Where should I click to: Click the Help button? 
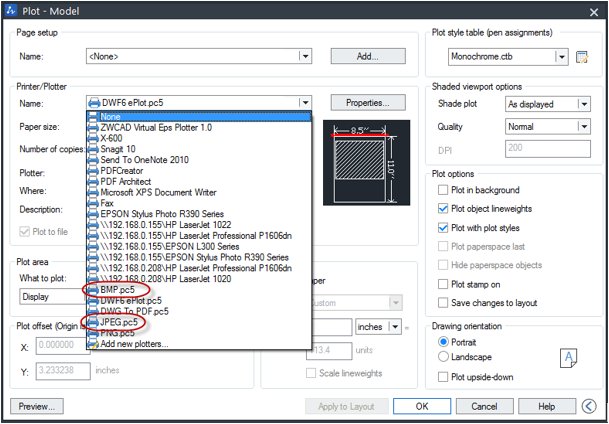click(547, 407)
